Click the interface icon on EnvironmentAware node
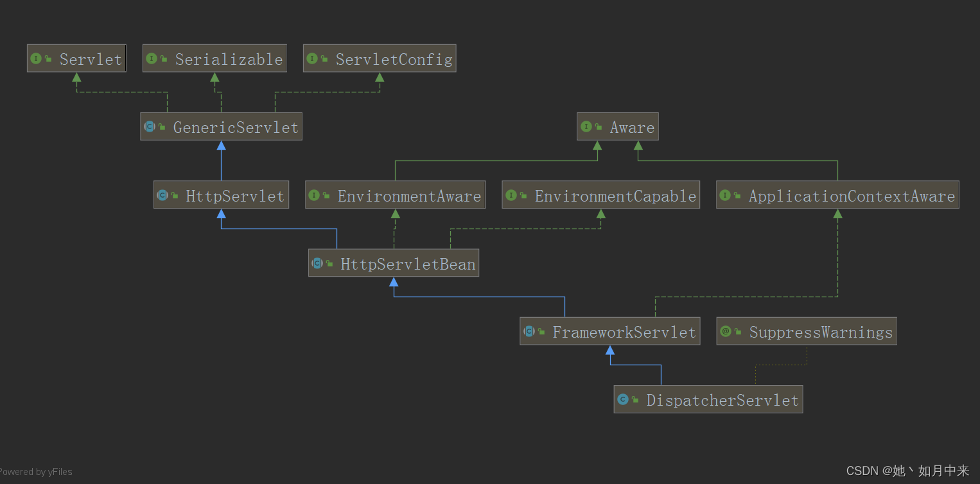The width and height of the screenshot is (980, 484). [314, 194]
